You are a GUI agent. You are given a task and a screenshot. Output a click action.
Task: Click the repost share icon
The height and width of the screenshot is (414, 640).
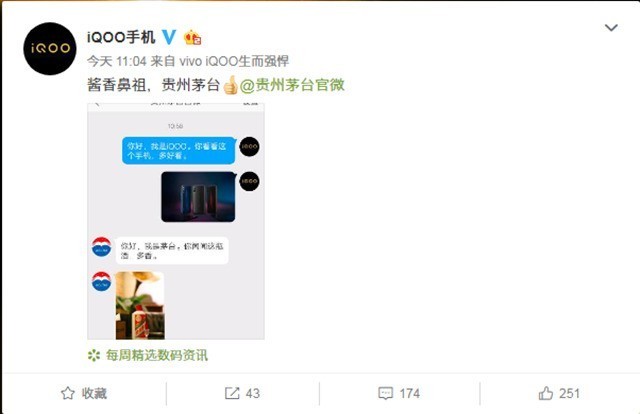pyautogui.click(x=232, y=393)
